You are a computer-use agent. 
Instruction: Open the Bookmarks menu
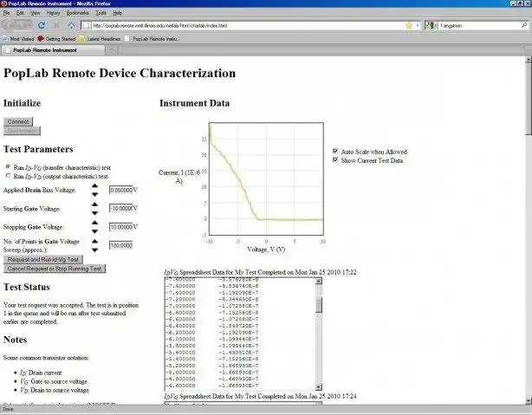78,13
